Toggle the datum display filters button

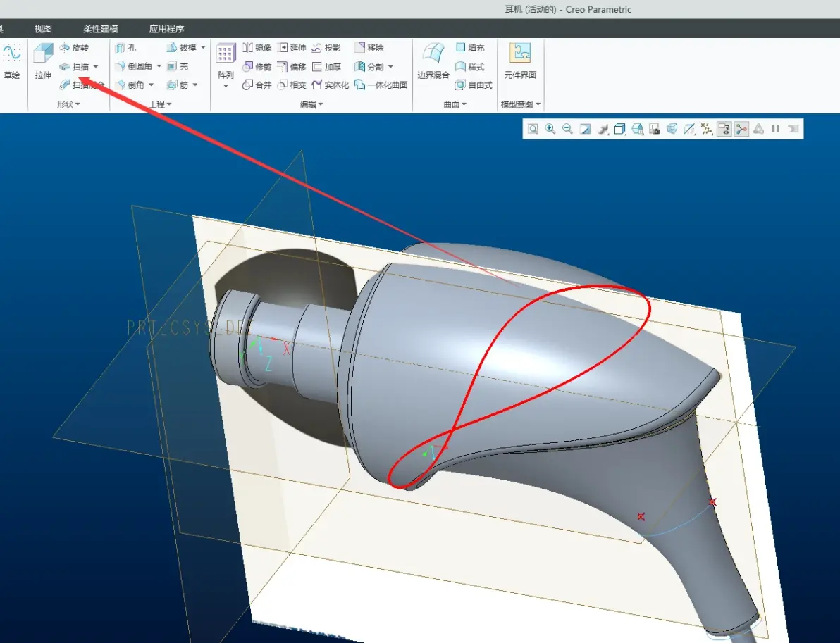point(707,128)
